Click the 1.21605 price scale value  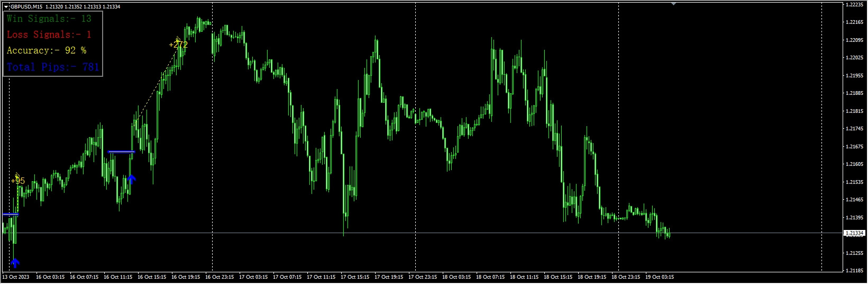click(x=854, y=164)
